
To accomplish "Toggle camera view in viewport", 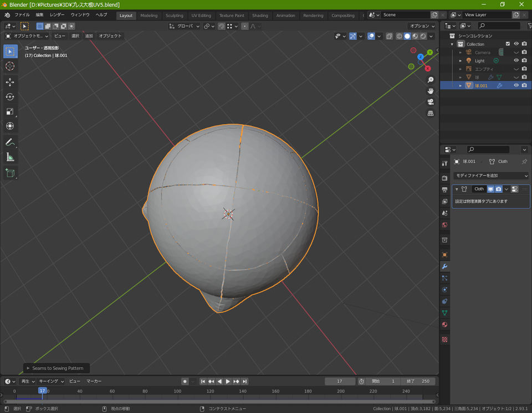I will click(431, 102).
